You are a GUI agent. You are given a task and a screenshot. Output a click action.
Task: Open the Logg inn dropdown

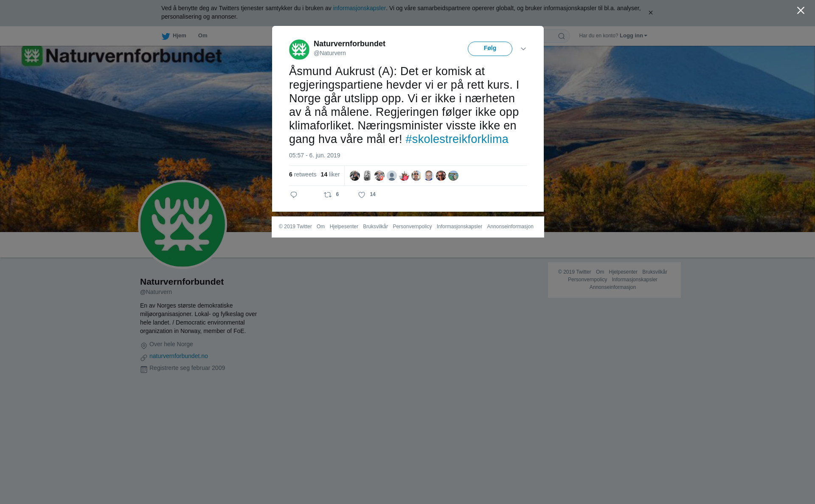tap(633, 36)
